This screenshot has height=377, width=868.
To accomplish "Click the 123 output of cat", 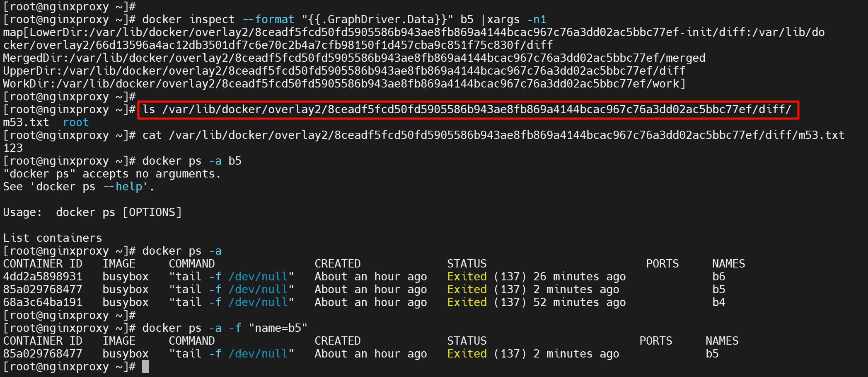I will [13, 148].
